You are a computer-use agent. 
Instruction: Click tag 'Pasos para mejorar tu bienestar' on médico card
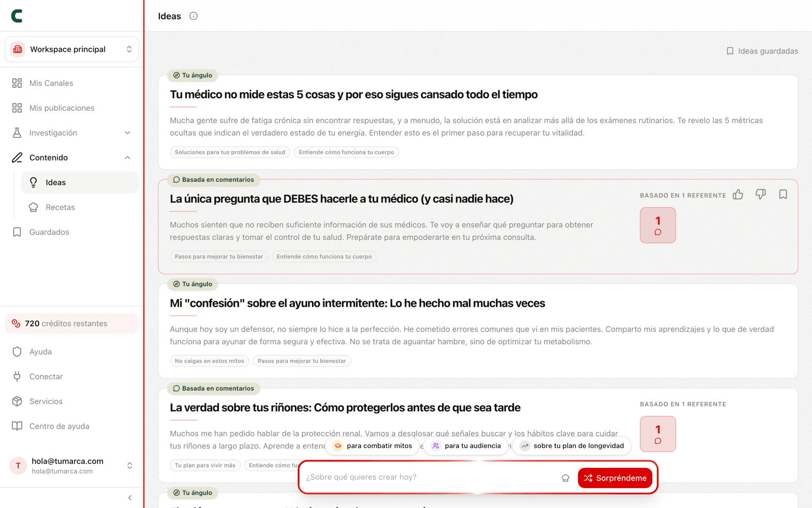click(x=219, y=257)
